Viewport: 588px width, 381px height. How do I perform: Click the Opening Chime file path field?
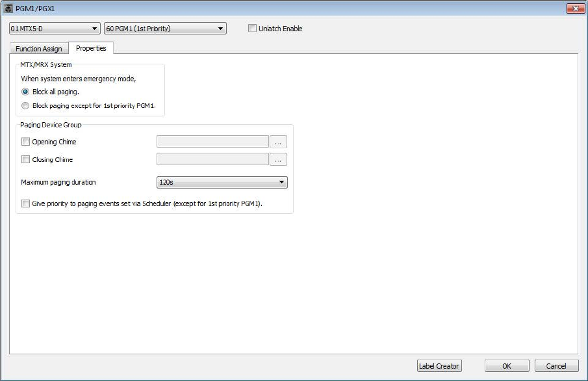[x=212, y=142]
